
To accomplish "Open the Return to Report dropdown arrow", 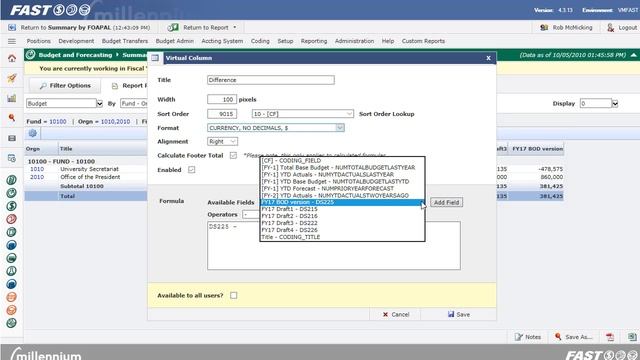I will (235, 27).
